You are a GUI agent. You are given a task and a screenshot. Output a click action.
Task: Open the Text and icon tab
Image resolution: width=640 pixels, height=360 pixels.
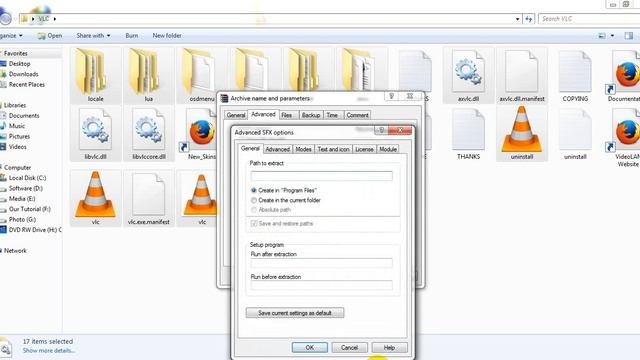[x=333, y=149]
